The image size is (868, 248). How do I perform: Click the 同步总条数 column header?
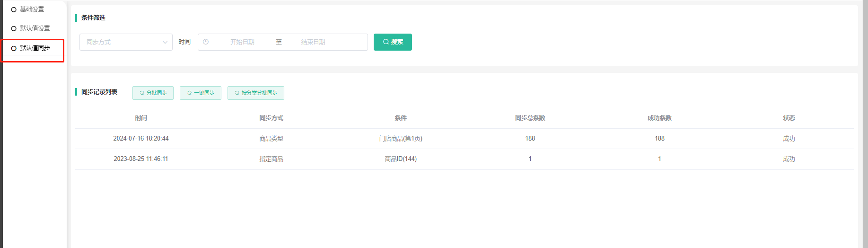(x=530, y=118)
